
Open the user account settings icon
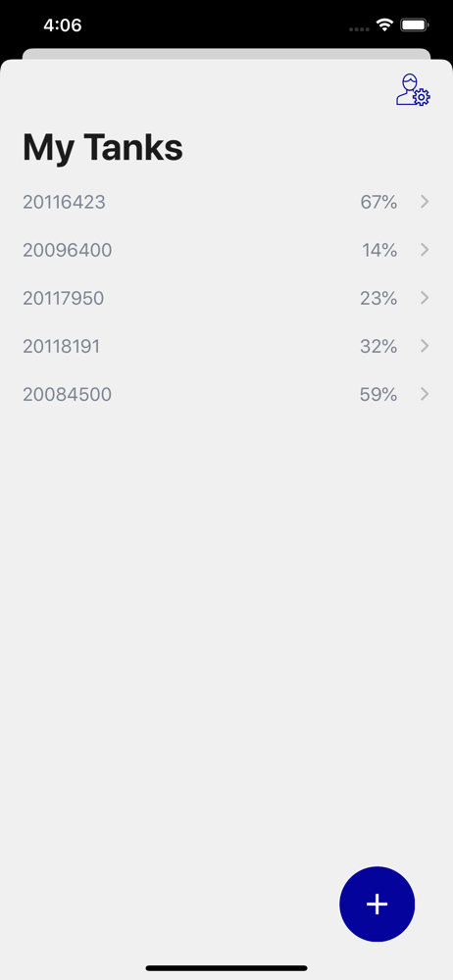click(413, 90)
